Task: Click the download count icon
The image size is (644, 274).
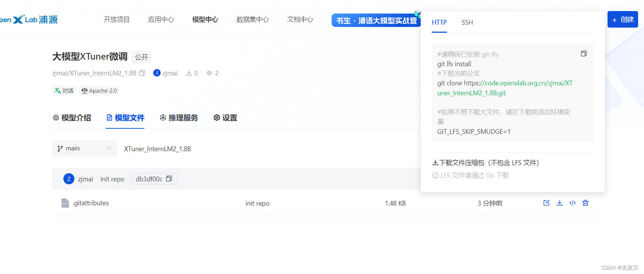Action: [x=189, y=73]
